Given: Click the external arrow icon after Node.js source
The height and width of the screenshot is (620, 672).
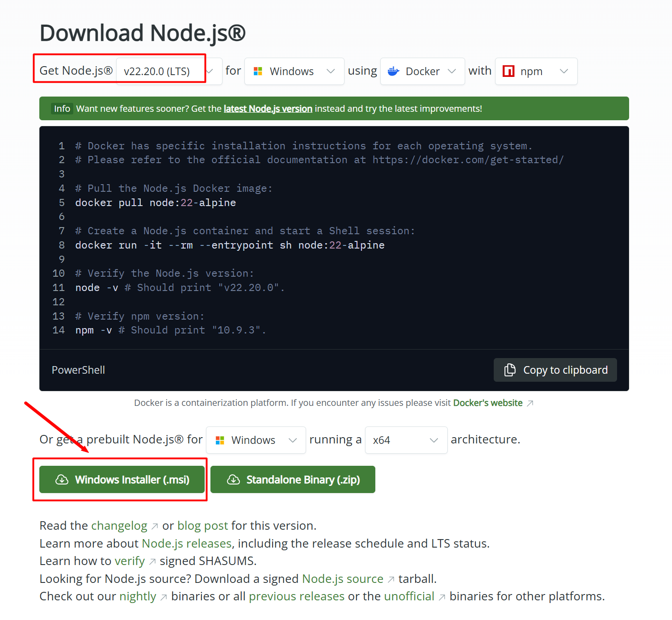Looking at the screenshot, I should (391, 580).
